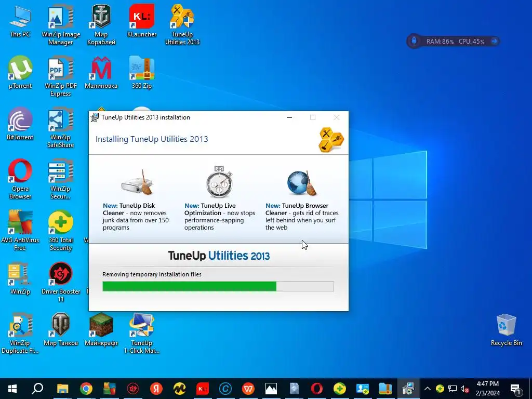The width and height of the screenshot is (532, 399).
Task: Select the WinZip Duplicate Fi... shortcut
Action: point(20,334)
